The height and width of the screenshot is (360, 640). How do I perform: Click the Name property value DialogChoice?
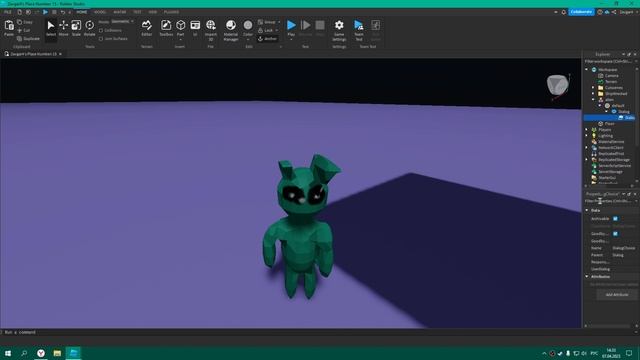[624, 248]
